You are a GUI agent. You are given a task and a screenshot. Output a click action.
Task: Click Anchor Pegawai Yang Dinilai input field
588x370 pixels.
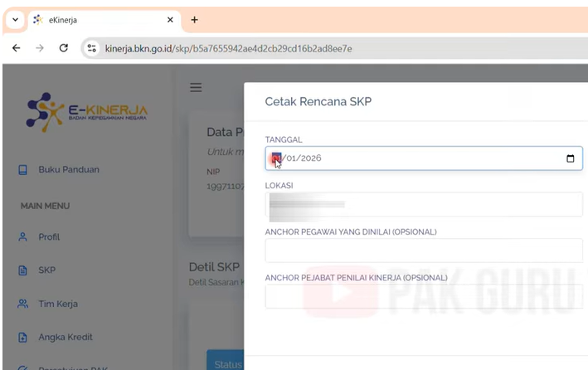(424, 251)
